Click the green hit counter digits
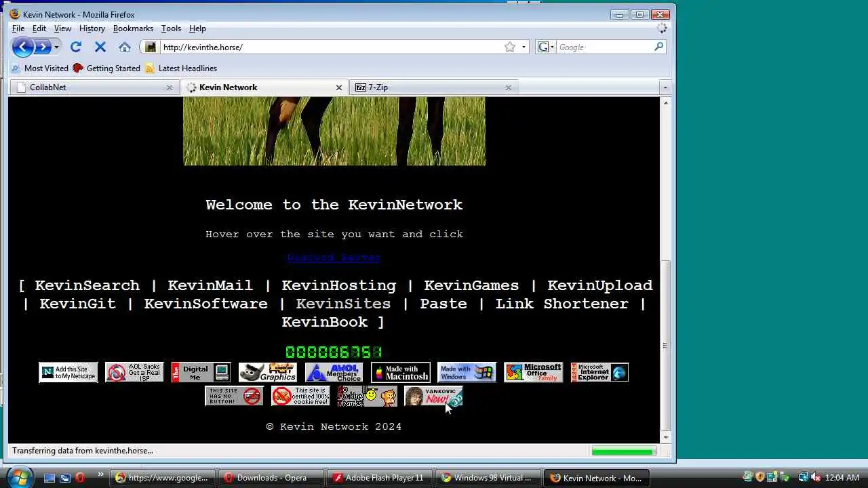Screen dimensions: 868x488 coord(334,352)
